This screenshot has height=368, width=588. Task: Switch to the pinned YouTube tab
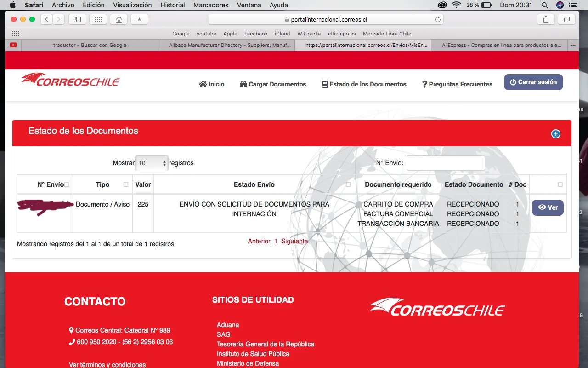[13, 45]
